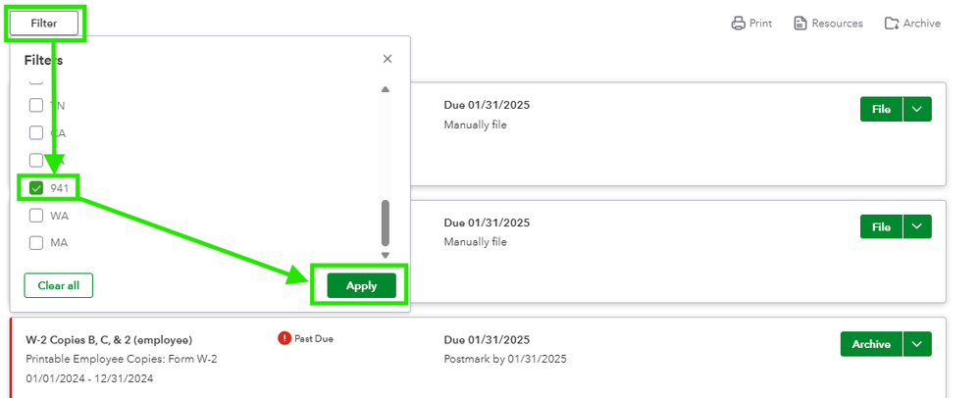Click the Archive folder icon in header
Screen dimensions: 980x398
tap(892, 24)
